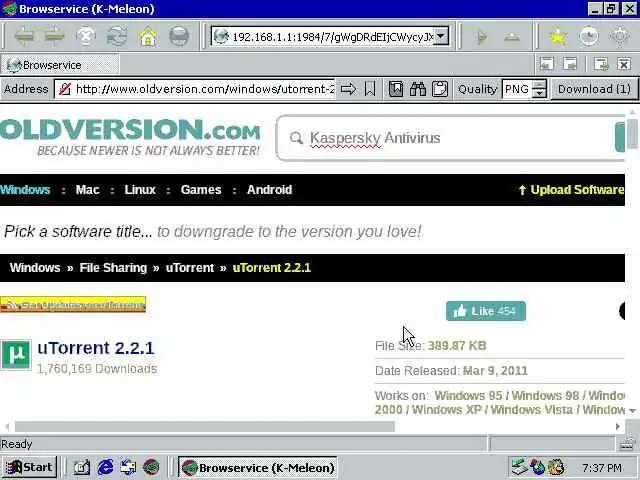Go to the Home page icon
The height and width of the screenshot is (480, 640).
[148, 37]
